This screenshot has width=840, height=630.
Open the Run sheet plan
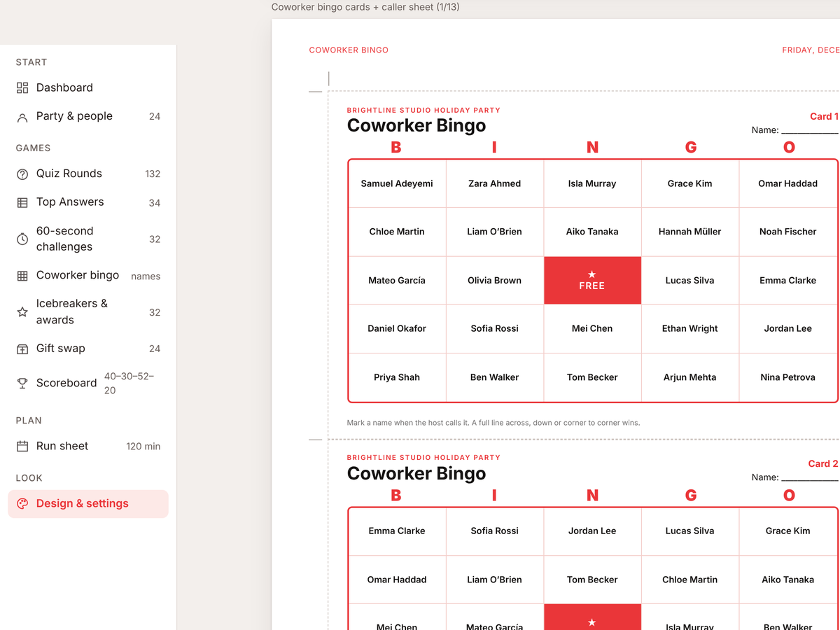point(88,446)
